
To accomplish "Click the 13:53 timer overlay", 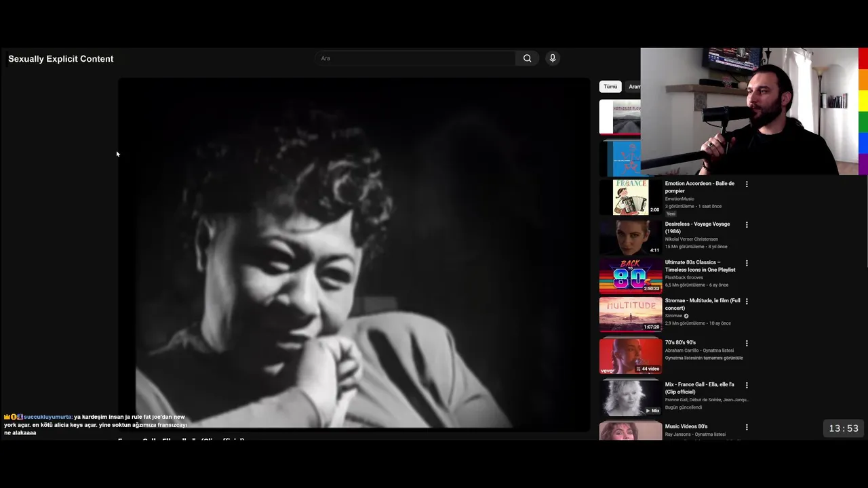I will [x=844, y=428].
